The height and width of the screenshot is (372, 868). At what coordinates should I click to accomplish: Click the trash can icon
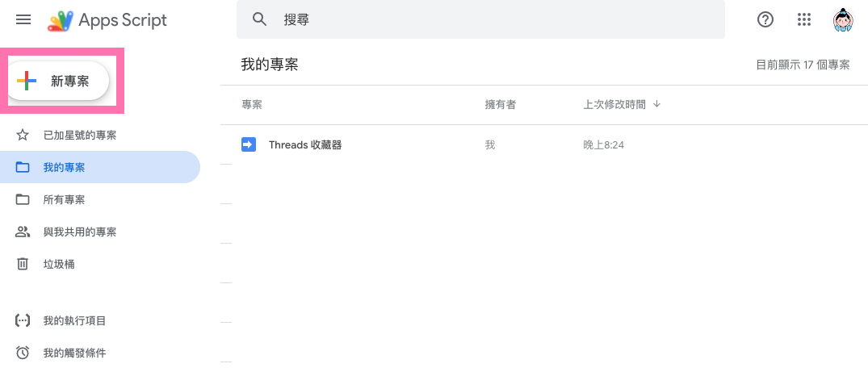pyautogui.click(x=23, y=264)
